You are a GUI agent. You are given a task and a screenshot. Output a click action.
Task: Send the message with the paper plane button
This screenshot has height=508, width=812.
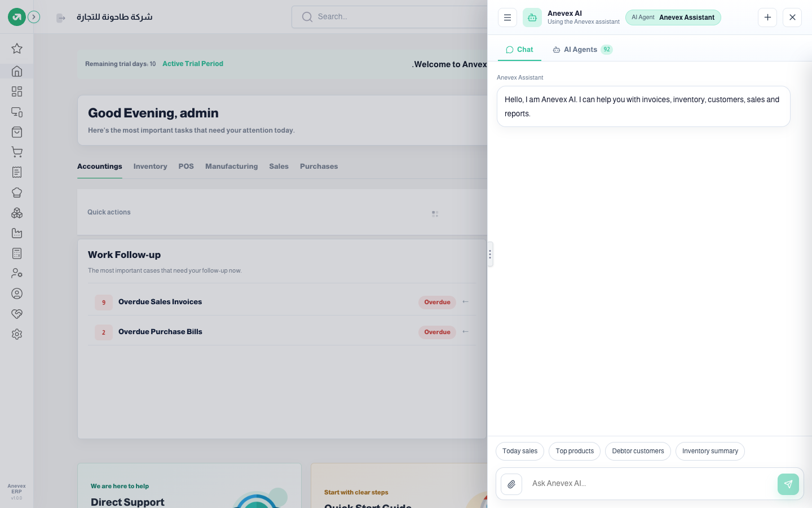coord(788,484)
